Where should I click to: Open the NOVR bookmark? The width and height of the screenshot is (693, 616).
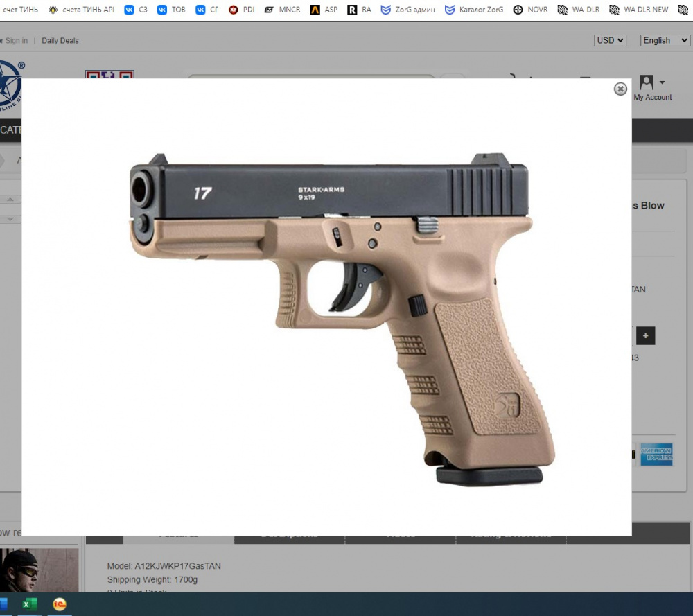tap(531, 10)
